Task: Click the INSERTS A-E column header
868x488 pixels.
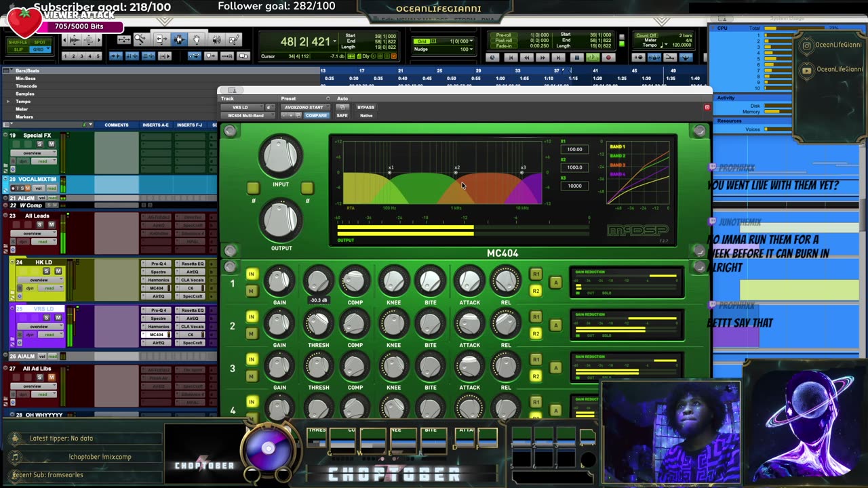Action: click(x=155, y=125)
